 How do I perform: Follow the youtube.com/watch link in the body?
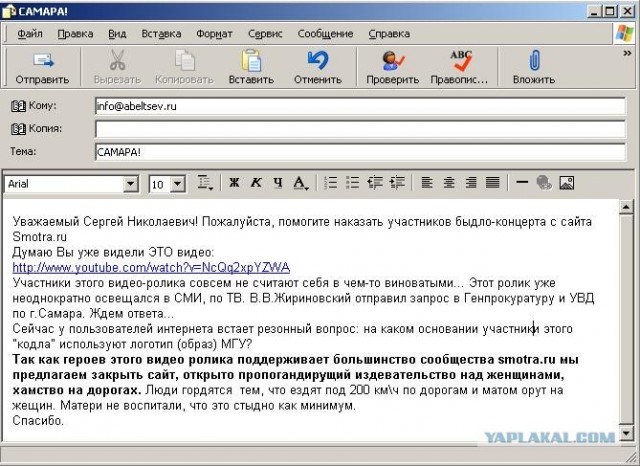click(151, 268)
